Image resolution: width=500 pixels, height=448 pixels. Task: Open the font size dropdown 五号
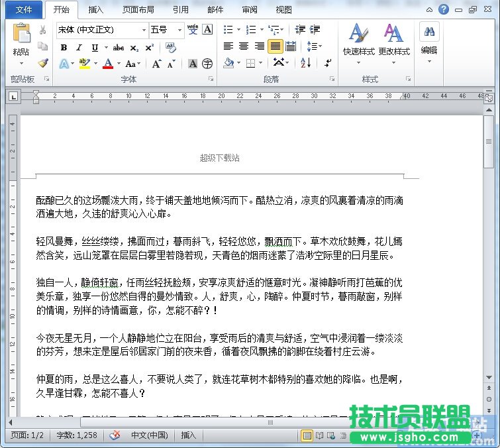click(x=179, y=30)
